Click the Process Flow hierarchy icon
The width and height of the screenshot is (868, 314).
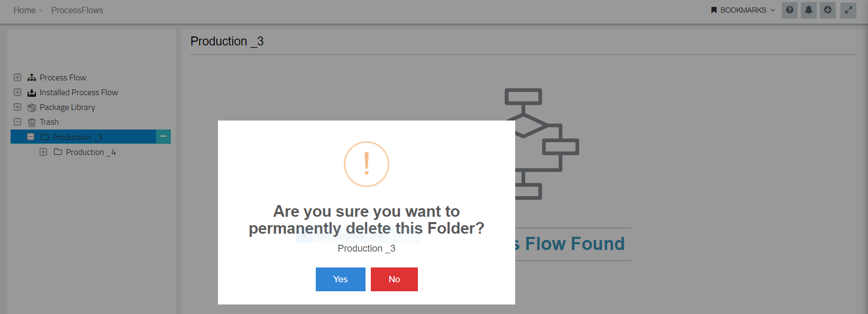pos(32,78)
